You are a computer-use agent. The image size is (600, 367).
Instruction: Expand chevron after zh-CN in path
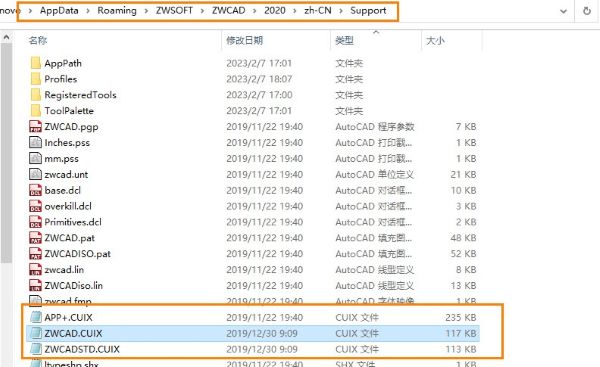click(341, 11)
